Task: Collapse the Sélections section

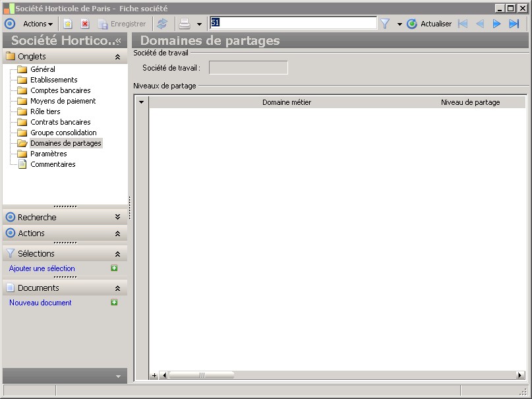Action: 117,254
